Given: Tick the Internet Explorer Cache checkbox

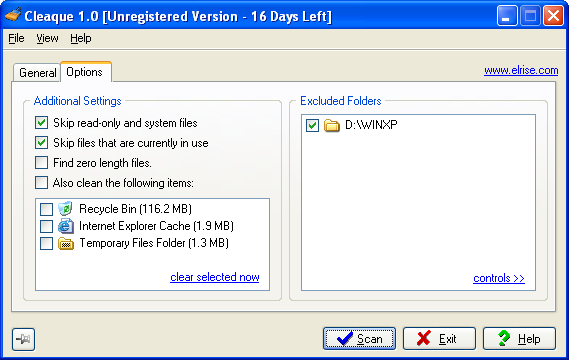Looking at the screenshot, I should pyautogui.click(x=46, y=226).
